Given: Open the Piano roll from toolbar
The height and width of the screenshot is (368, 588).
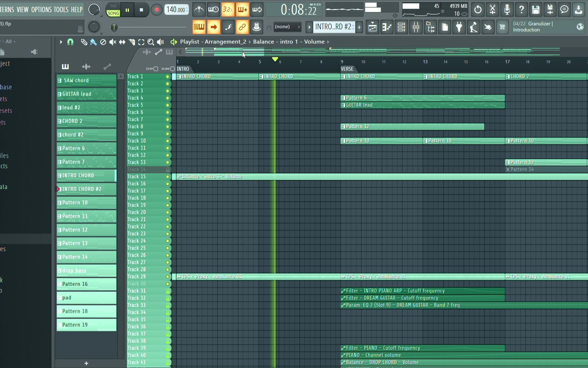Looking at the screenshot, I should click(x=387, y=27).
